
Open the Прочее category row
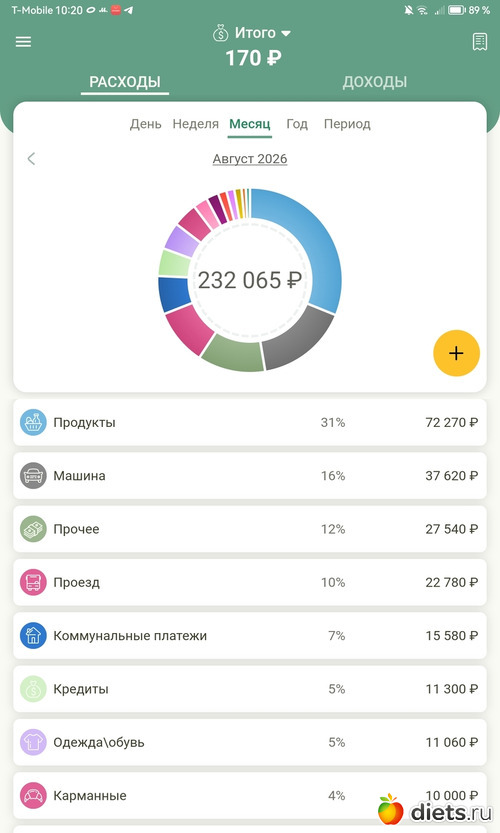[x=250, y=529]
